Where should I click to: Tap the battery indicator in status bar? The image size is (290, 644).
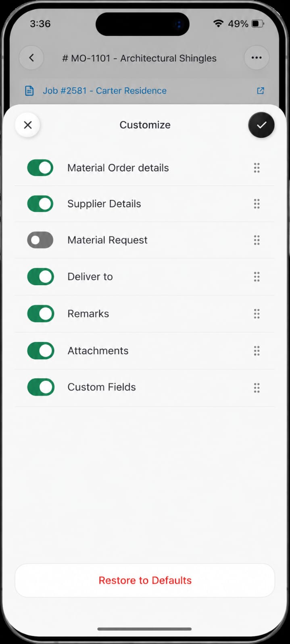pyautogui.click(x=258, y=24)
